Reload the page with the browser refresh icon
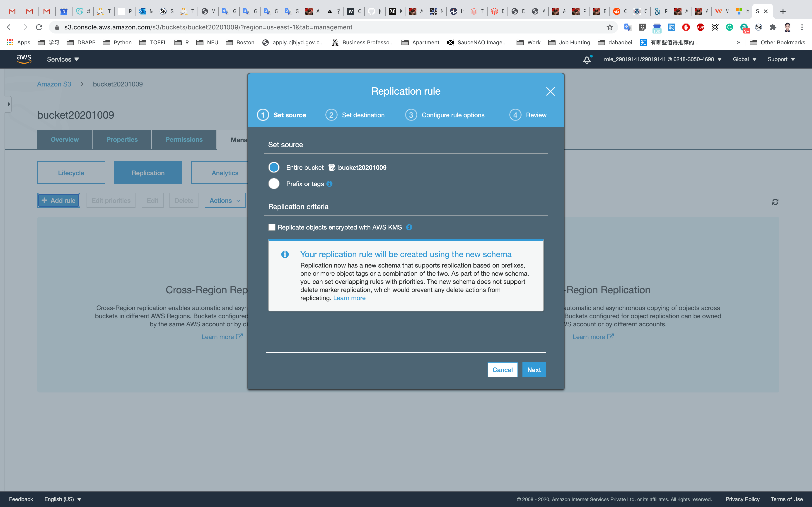812x507 pixels. point(39,27)
